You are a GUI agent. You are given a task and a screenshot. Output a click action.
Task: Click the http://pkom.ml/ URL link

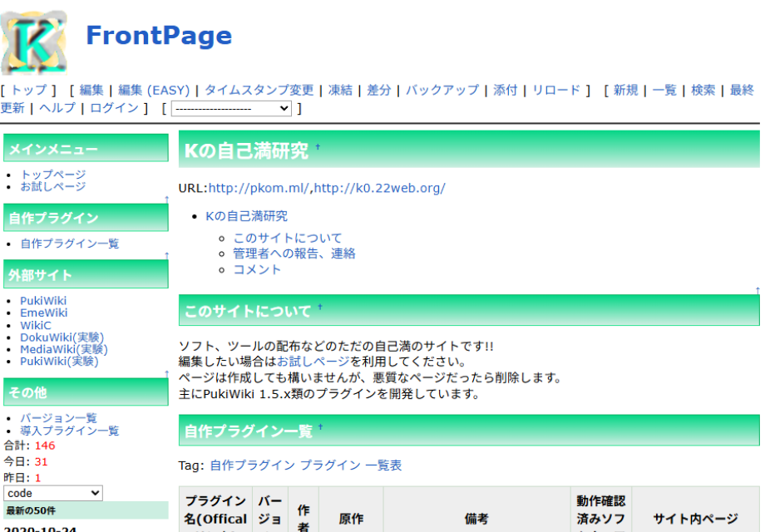click(254, 188)
